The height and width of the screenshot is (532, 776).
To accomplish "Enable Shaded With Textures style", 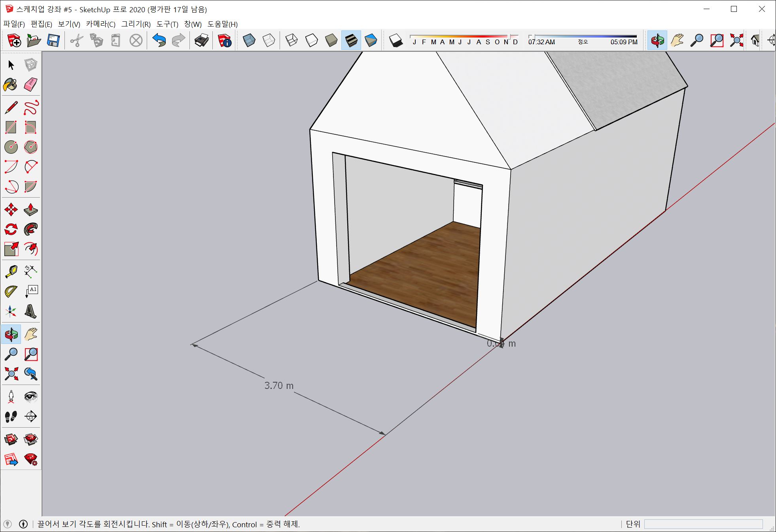I will pyautogui.click(x=351, y=40).
